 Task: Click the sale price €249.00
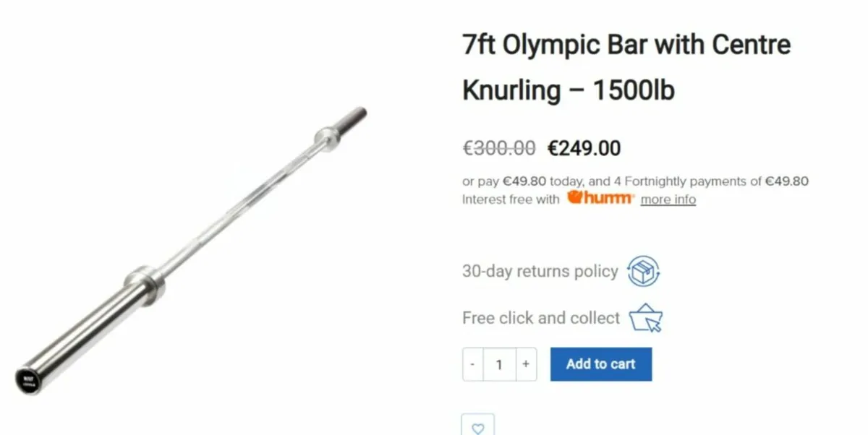(584, 148)
